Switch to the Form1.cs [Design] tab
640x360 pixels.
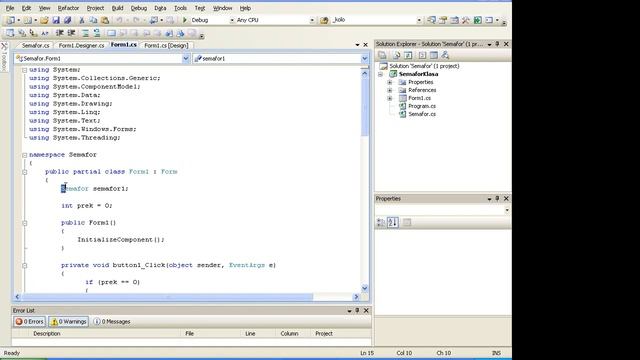point(166,45)
